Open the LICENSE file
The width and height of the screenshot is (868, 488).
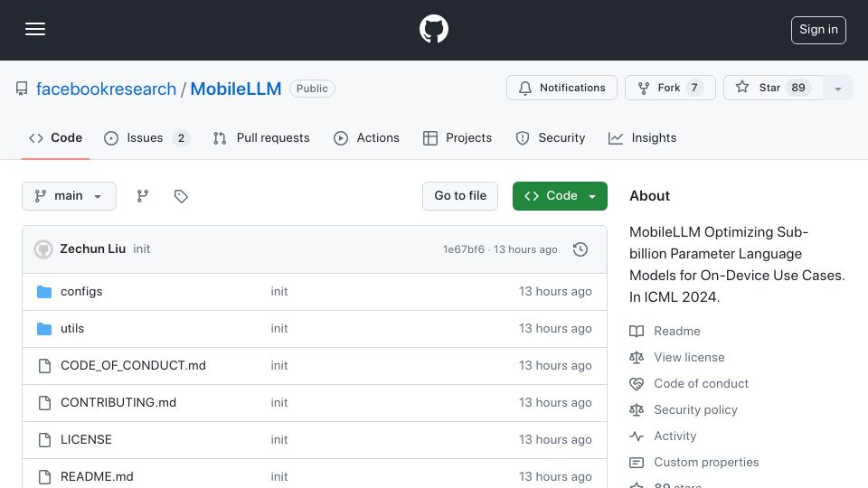pos(86,440)
